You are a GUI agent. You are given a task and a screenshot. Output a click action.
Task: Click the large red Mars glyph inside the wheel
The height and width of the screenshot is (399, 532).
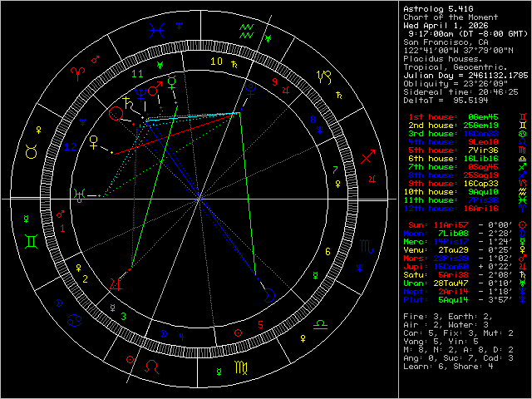(x=155, y=89)
